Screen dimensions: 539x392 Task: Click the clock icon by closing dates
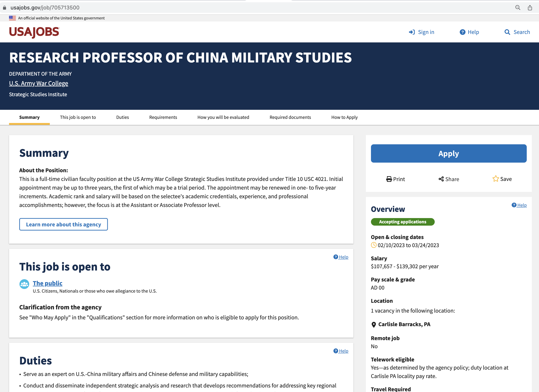click(x=374, y=245)
